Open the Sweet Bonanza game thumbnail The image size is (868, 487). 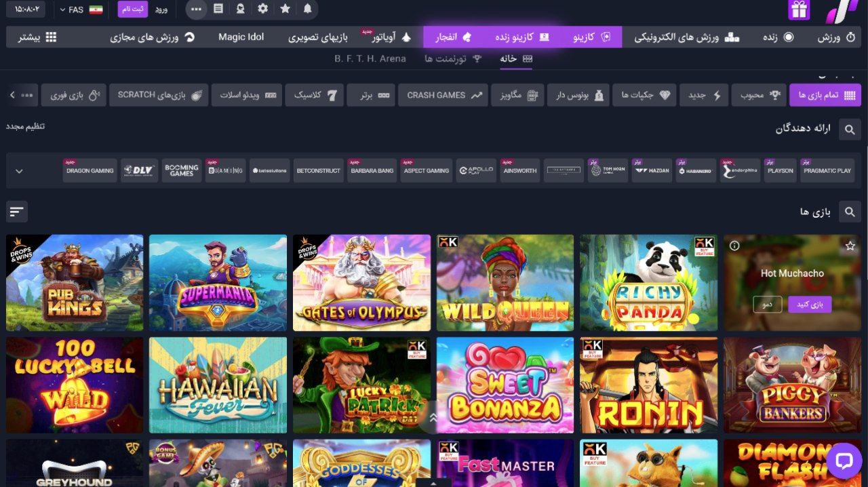[505, 385]
